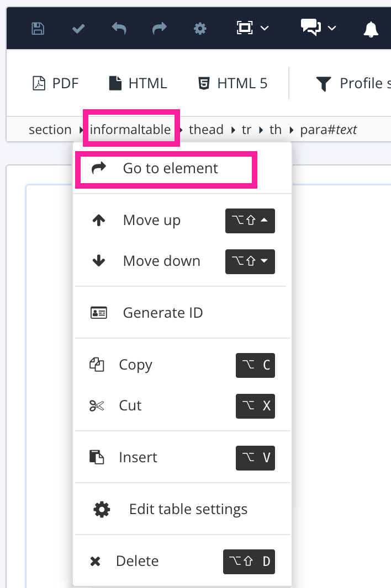Preview the document as HTML
The height and width of the screenshot is (588, 391).
(137, 83)
